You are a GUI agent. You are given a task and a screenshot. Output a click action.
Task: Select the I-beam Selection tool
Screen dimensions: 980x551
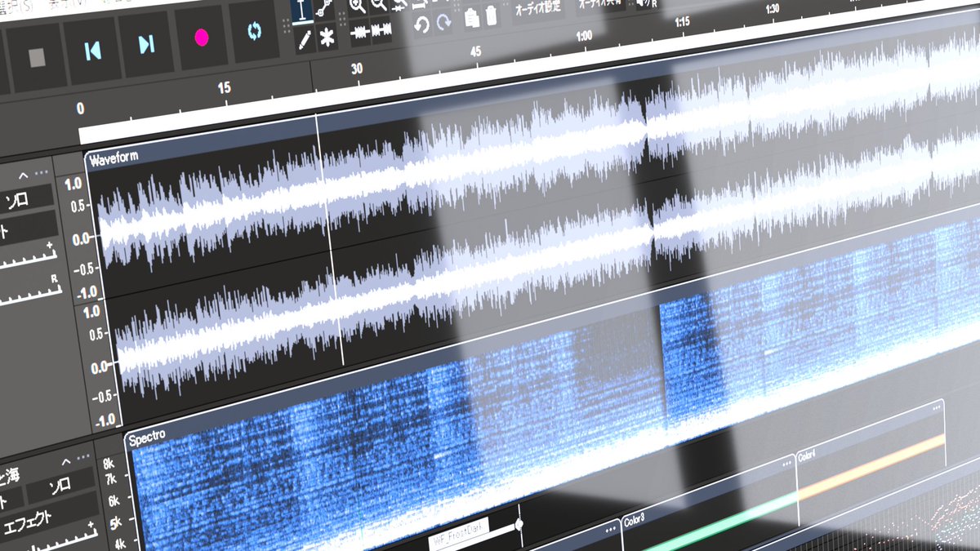pyautogui.click(x=303, y=11)
